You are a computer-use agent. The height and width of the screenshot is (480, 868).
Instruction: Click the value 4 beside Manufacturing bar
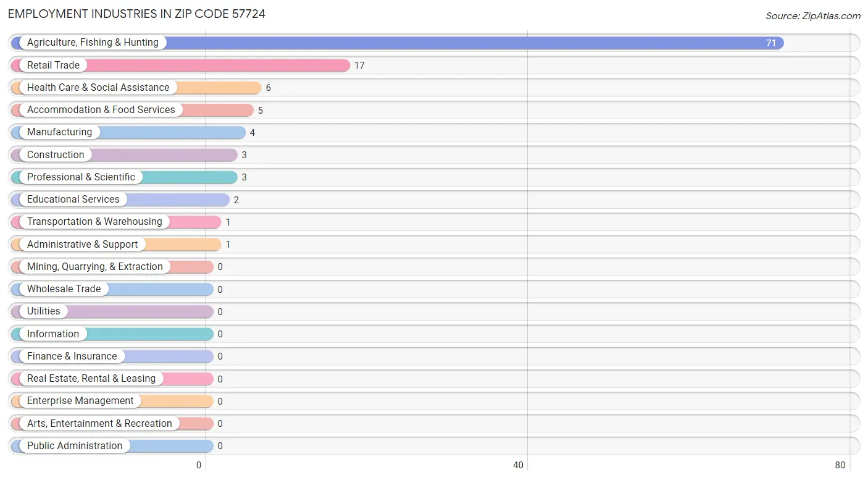point(252,133)
